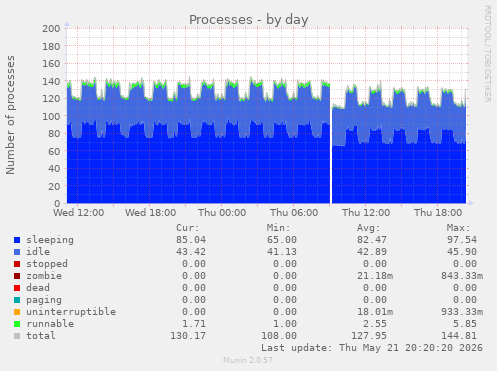The height and width of the screenshot is (371, 497).
Task: Click sleeping maximum value 97.54
Action: tap(462, 240)
